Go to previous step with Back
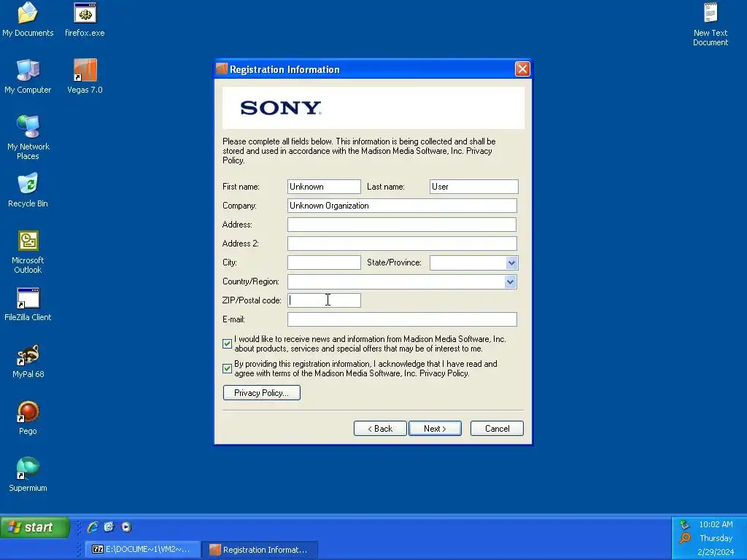This screenshot has width=747, height=560. [x=380, y=429]
